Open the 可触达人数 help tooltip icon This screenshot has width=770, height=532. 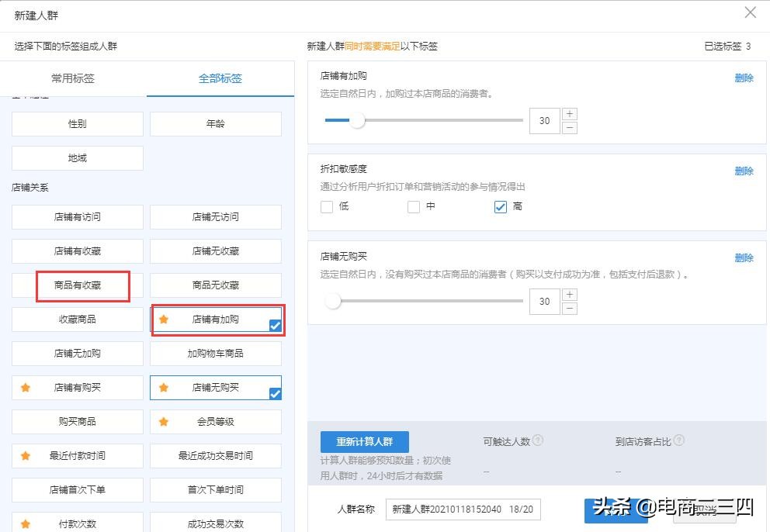(536, 441)
